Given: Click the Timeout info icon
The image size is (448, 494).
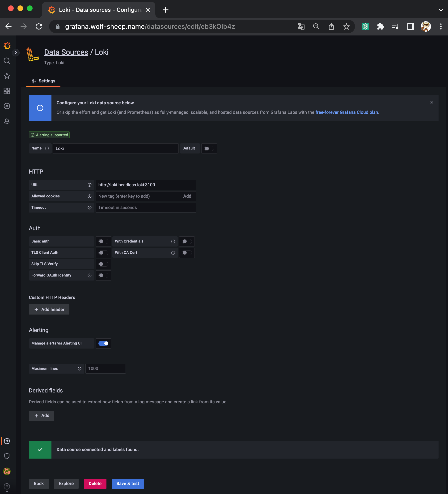Looking at the screenshot, I should 90,208.
